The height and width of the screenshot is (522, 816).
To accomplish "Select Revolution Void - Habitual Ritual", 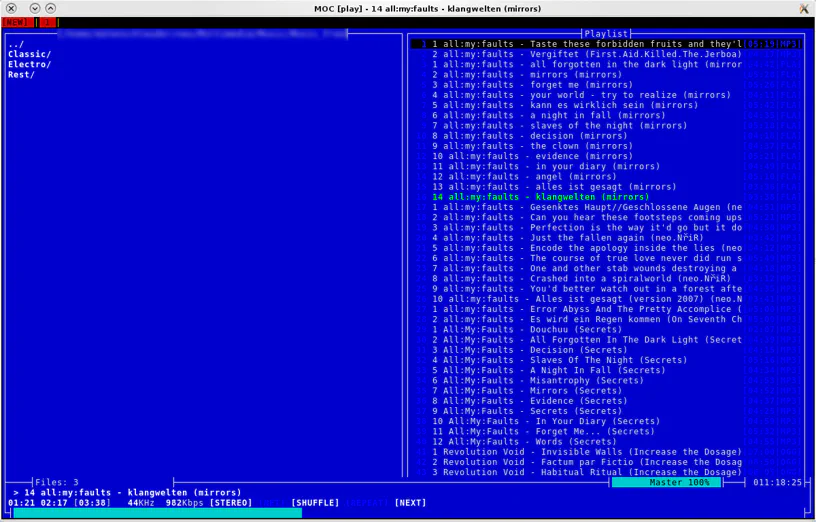I will pyautogui.click(x=606, y=472).
